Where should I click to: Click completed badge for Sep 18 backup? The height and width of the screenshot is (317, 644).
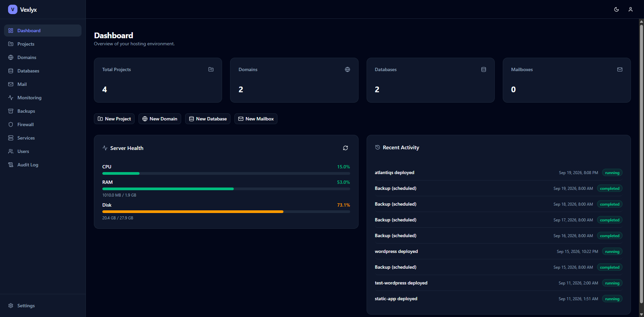(x=609, y=204)
